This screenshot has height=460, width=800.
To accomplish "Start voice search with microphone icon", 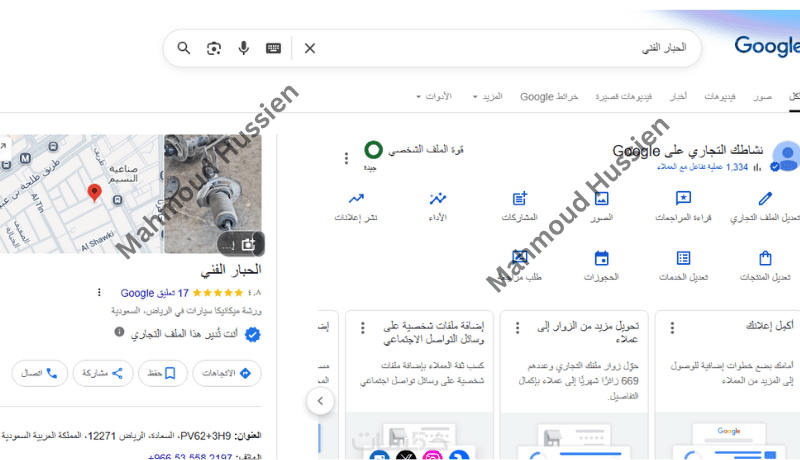I will point(244,48).
